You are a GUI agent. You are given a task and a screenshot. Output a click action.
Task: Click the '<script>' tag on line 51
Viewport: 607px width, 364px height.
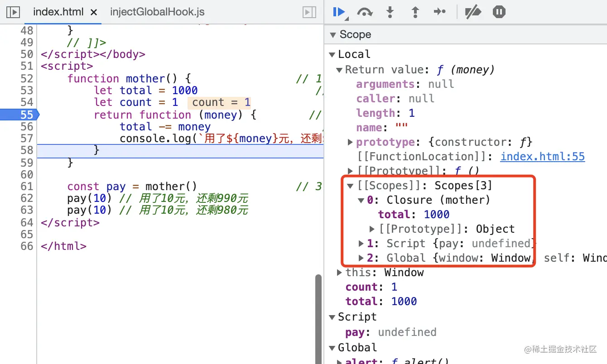[67, 66]
